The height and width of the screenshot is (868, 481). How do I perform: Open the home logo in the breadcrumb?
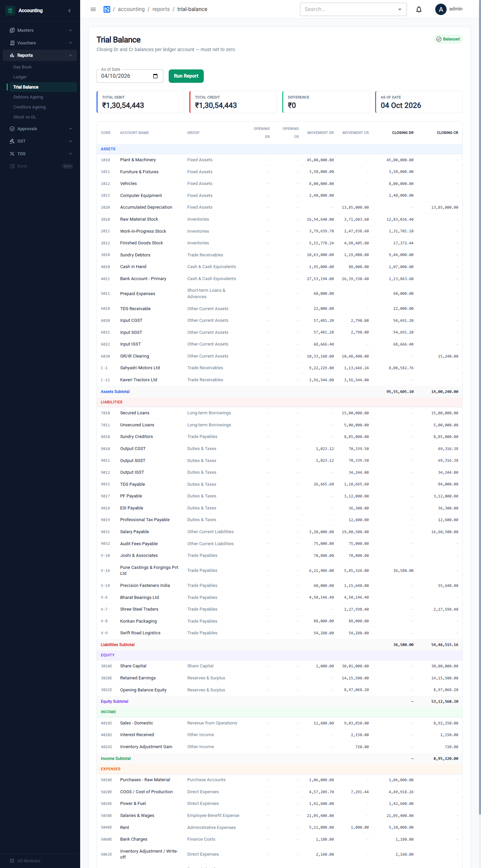click(x=107, y=9)
